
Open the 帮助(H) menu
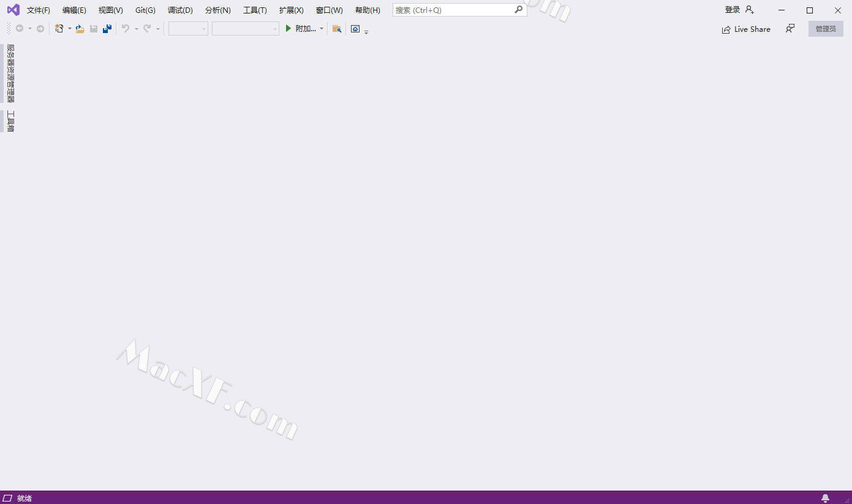[368, 10]
